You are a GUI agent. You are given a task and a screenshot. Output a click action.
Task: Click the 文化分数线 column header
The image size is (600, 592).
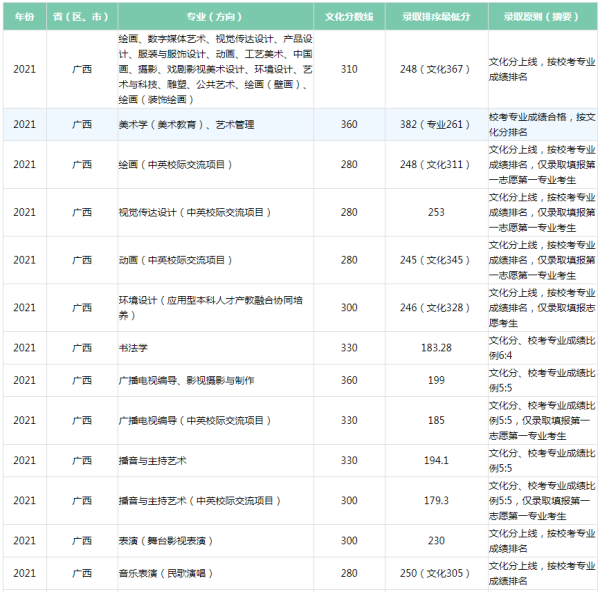click(x=349, y=16)
